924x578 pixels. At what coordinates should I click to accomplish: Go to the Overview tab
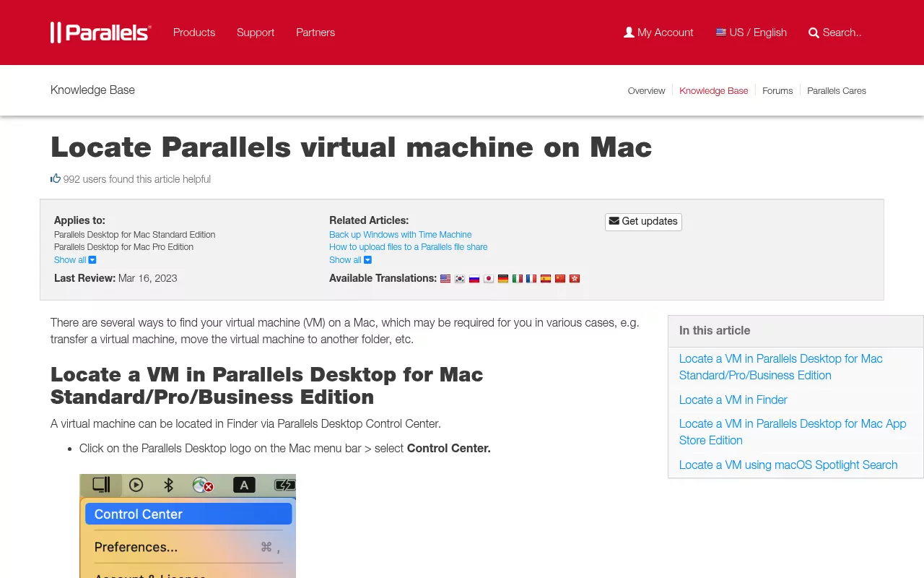646,90
